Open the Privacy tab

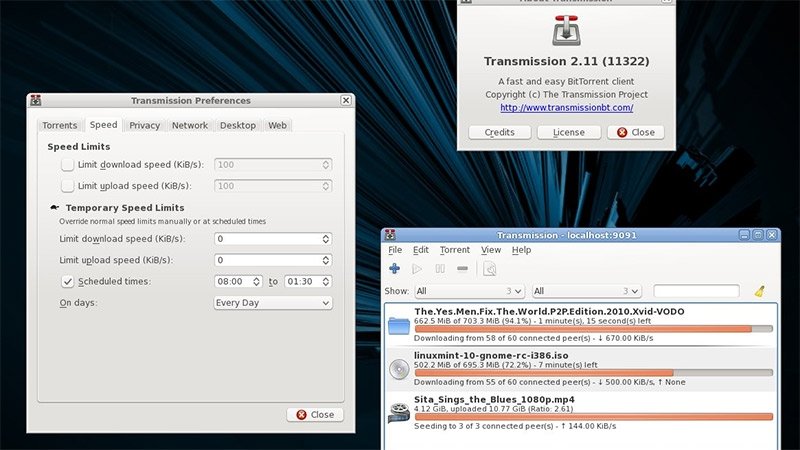144,126
